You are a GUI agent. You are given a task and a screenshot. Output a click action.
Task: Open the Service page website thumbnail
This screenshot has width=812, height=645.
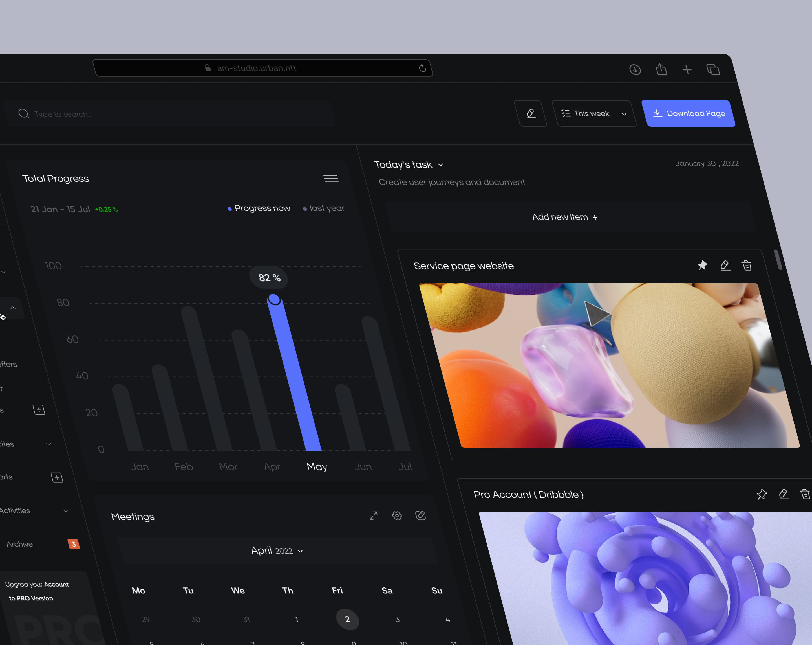609,366
